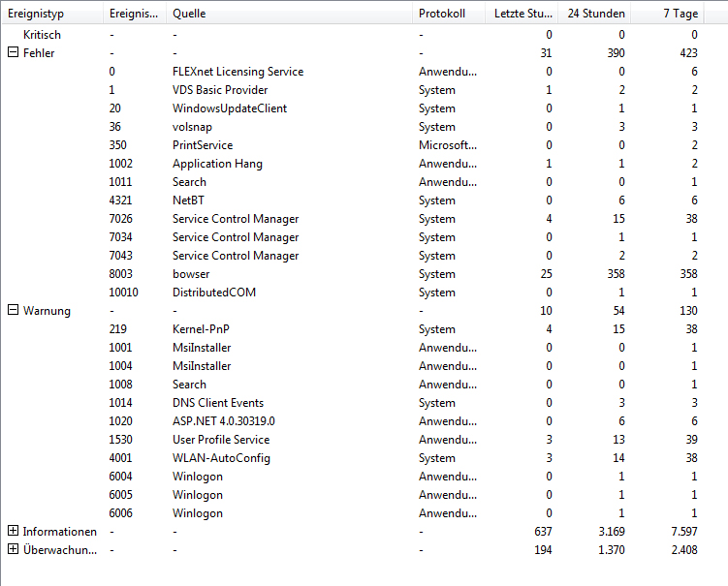Select FLEXnet Licensing Service row
Image resolution: width=728 pixels, height=586 pixels.
point(353,72)
